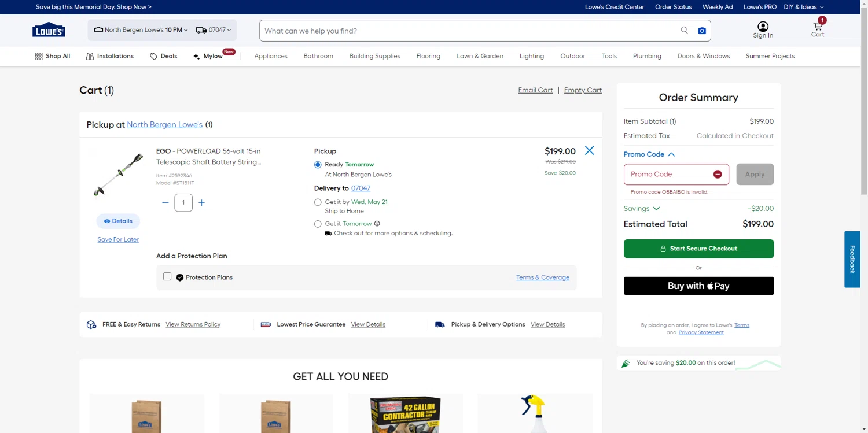Remove EGO trimmer with X icon
Image resolution: width=868 pixels, height=433 pixels.
tap(589, 150)
